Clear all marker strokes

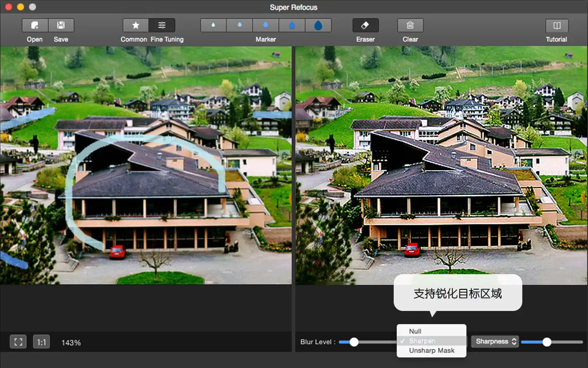click(x=410, y=25)
